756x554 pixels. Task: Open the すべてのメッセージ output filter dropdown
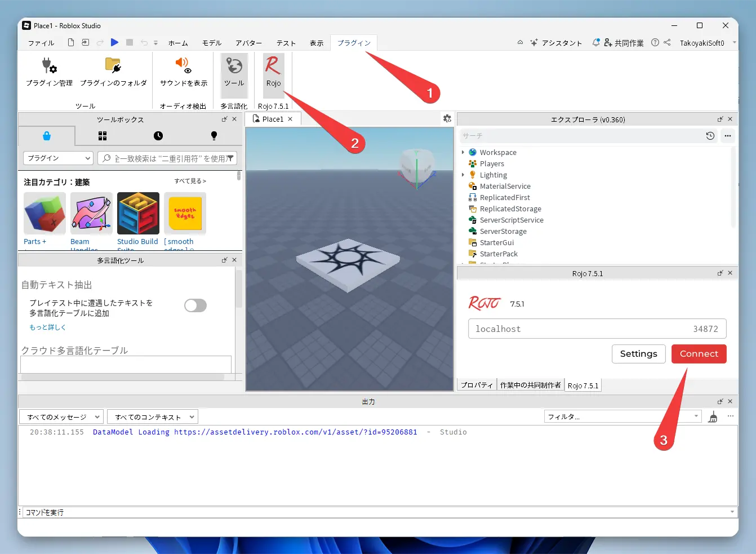(x=61, y=416)
